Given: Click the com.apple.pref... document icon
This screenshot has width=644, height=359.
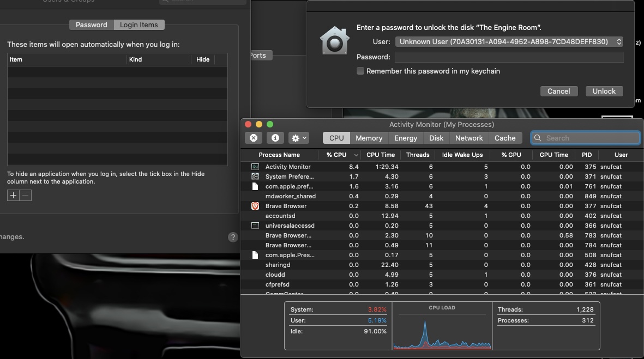Looking at the screenshot, I should click(x=255, y=186).
